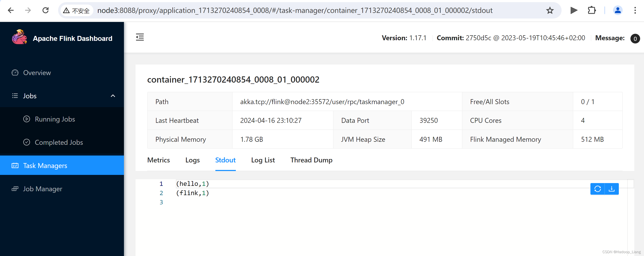
Task: Navigate to Job Manager section
Action: coord(43,189)
